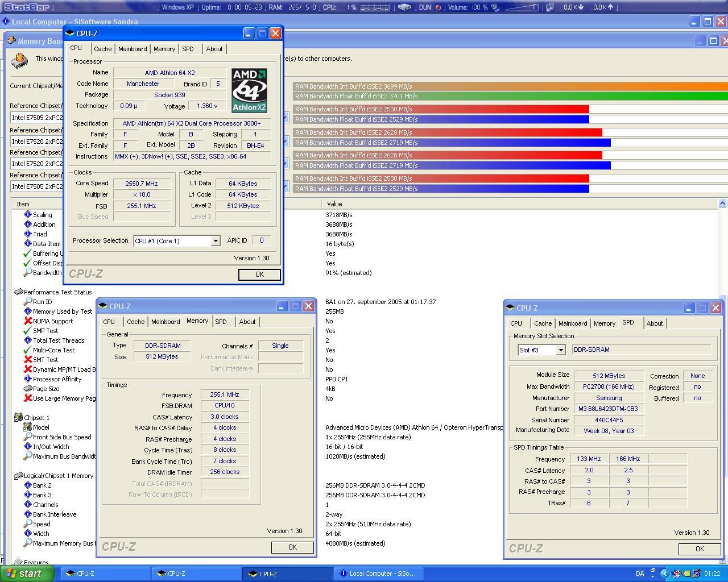Activate the Local Computer - SiSo... taskbar button
728x582 pixels.
(x=379, y=573)
